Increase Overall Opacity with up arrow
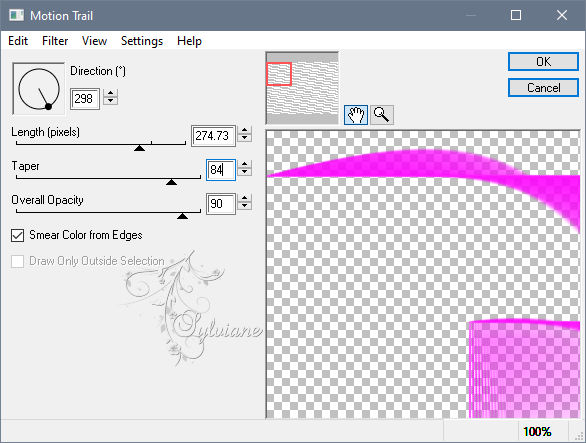The image size is (586, 443). (244, 198)
